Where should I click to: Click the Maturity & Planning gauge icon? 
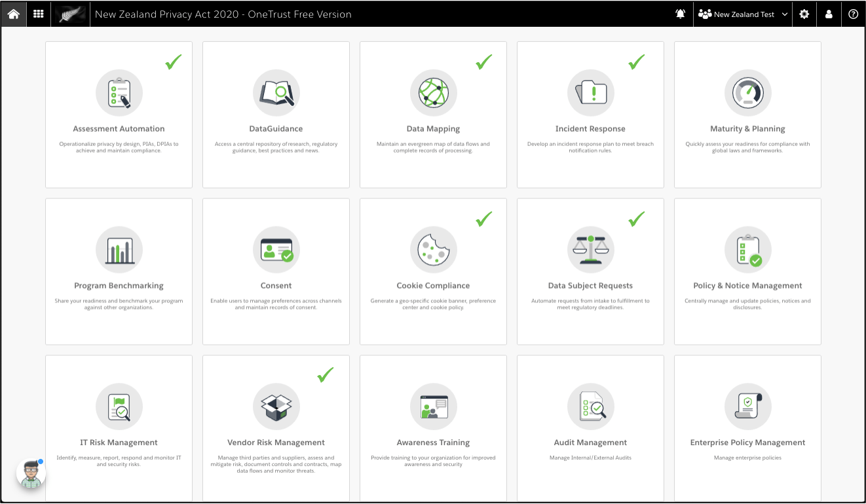tap(748, 92)
